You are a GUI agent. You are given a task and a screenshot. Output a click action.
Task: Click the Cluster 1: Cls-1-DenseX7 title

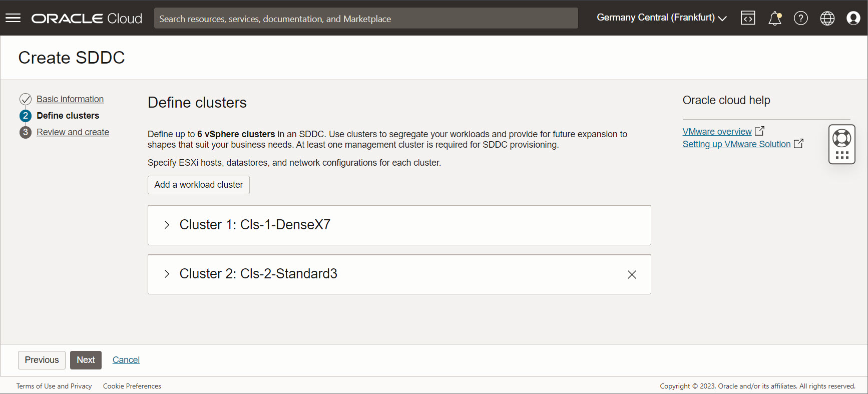[x=255, y=225]
